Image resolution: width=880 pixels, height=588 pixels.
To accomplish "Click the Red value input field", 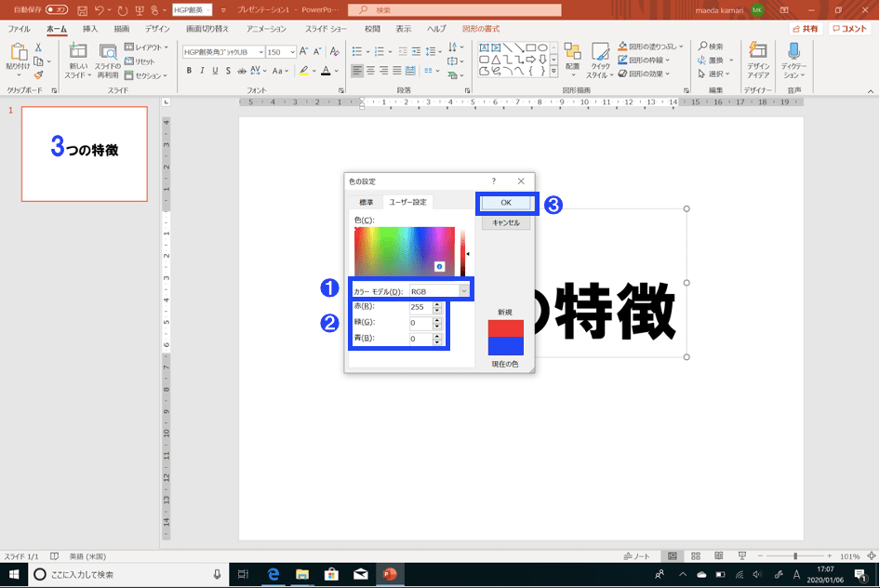I will tap(420, 307).
